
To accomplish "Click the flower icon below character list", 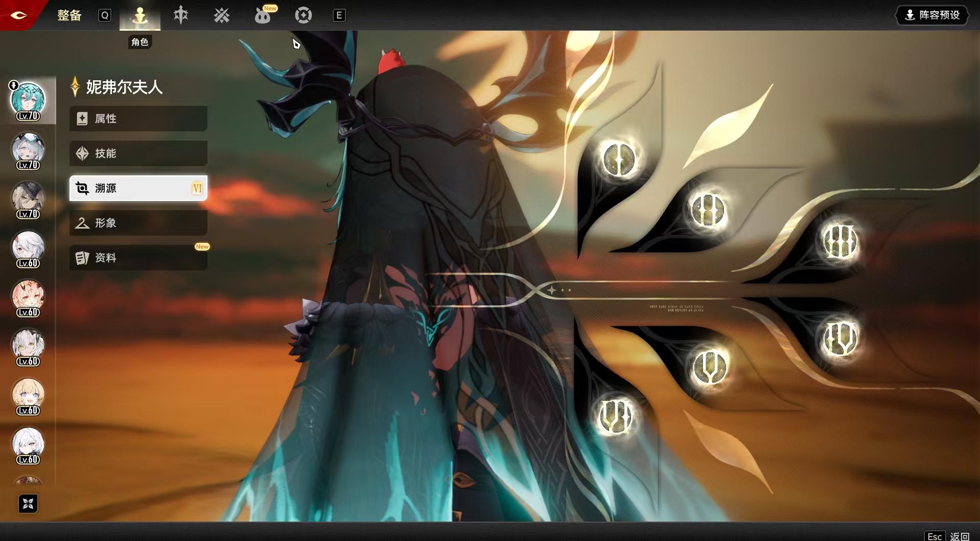I will 28,504.
